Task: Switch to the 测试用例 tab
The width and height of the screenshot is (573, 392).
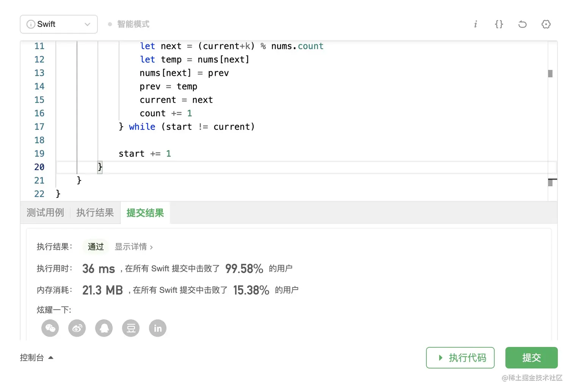Action: tap(45, 213)
